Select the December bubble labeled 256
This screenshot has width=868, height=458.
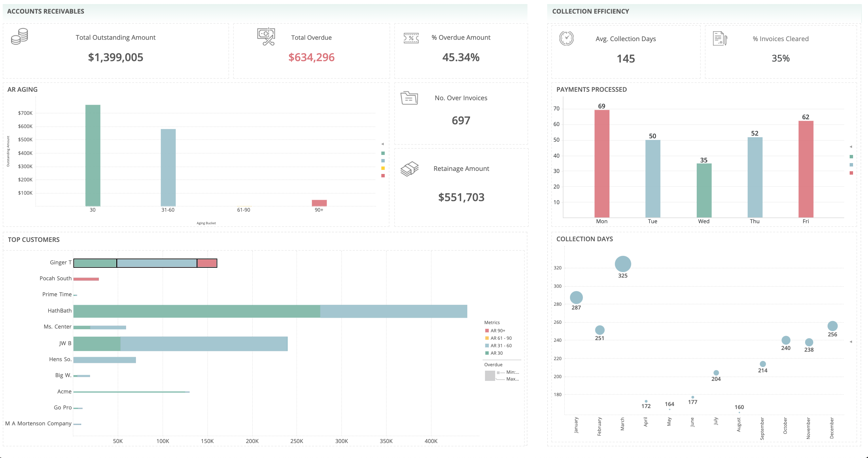[x=832, y=326]
